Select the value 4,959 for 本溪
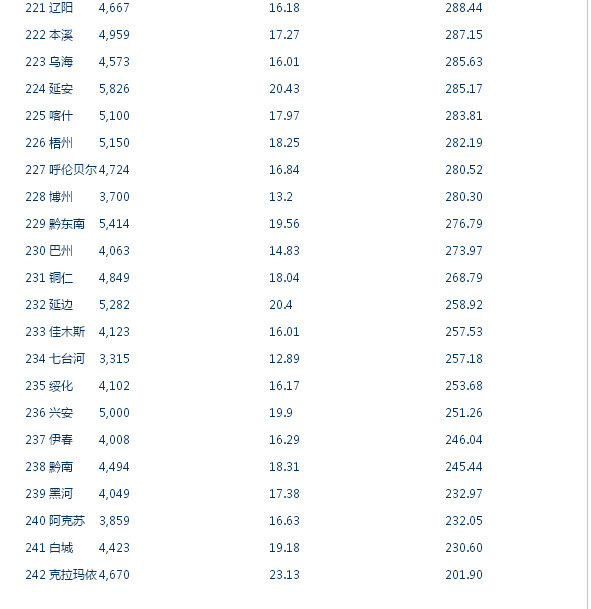The image size is (591, 609). coord(114,35)
